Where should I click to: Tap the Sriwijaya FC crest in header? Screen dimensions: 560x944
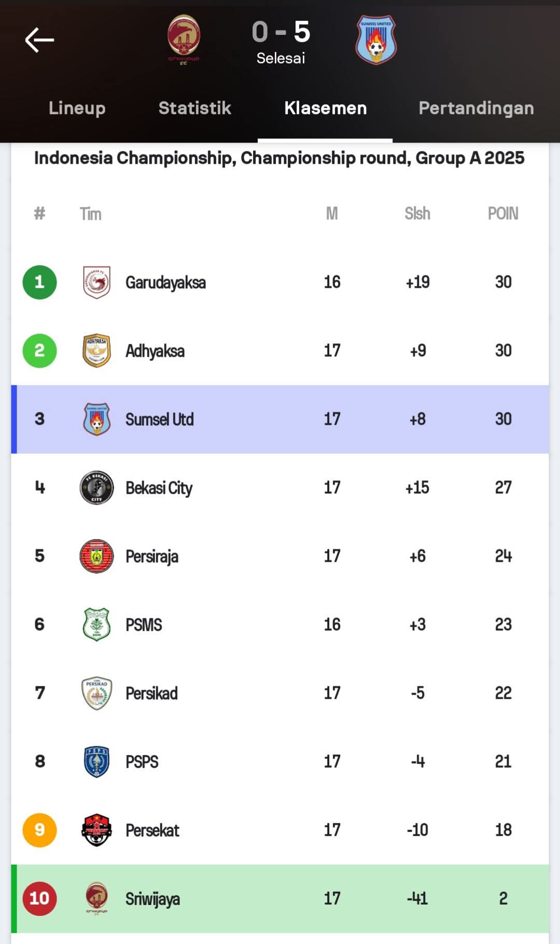tap(184, 39)
